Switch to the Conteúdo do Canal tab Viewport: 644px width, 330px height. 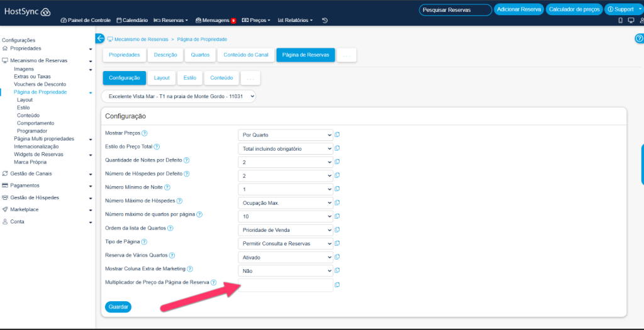tap(246, 55)
